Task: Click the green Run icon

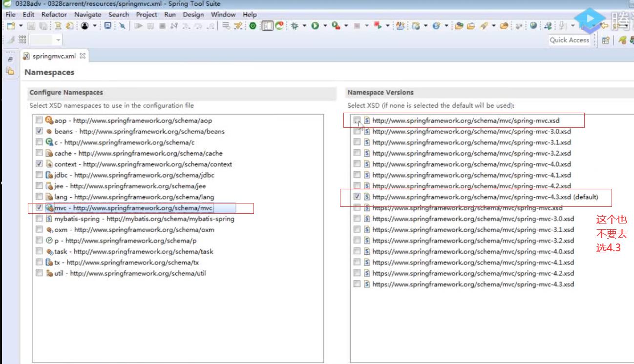Action: click(314, 26)
